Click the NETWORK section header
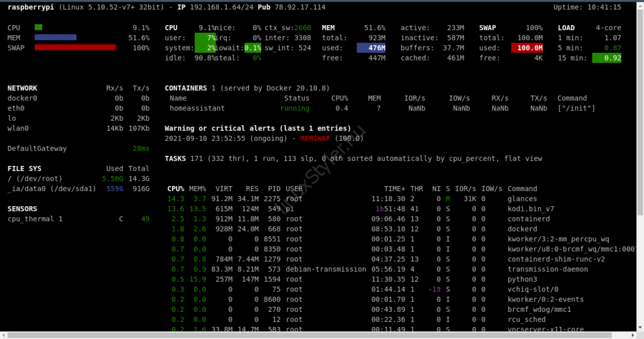Image resolution: width=644 pixels, height=339 pixels. pyautogui.click(x=22, y=88)
